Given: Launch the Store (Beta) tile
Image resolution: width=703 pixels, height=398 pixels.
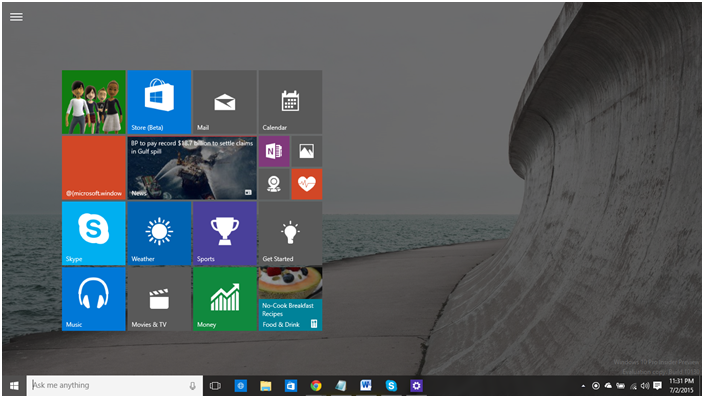Looking at the screenshot, I should 159,102.
